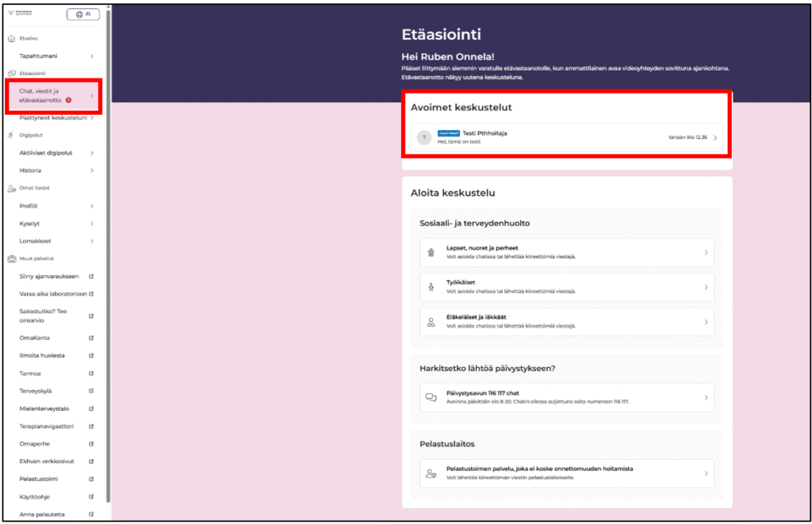Click the sidebar vertical scrollbar
The width and height of the screenshot is (812, 524).
(108, 262)
